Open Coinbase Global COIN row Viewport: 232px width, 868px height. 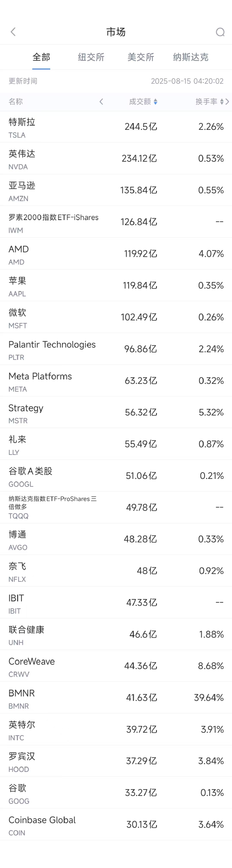(x=116, y=825)
